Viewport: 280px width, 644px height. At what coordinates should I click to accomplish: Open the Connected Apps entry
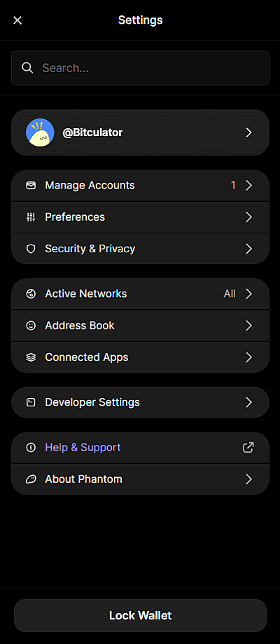pyautogui.click(x=140, y=357)
